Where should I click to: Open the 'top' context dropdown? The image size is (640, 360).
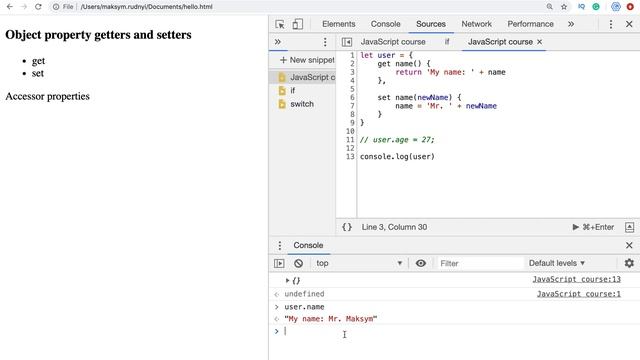click(358, 263)
